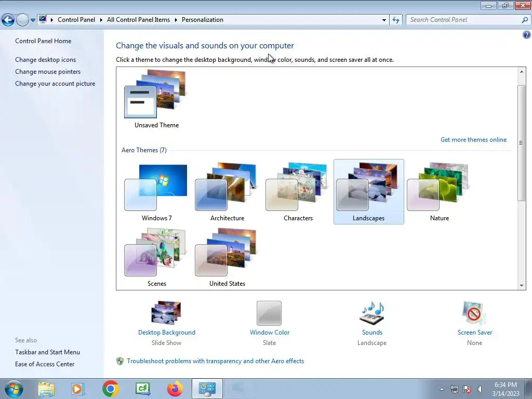Image resolution: width=532 pixels, height=399 pixels.
Task: Pick the Characters theme
Action: tap(298, 192)
